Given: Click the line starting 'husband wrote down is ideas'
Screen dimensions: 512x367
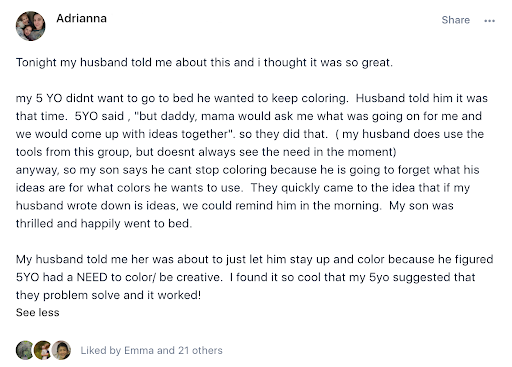Looking at the screenshot, I should pyautogui.click(x=235, y=206).
